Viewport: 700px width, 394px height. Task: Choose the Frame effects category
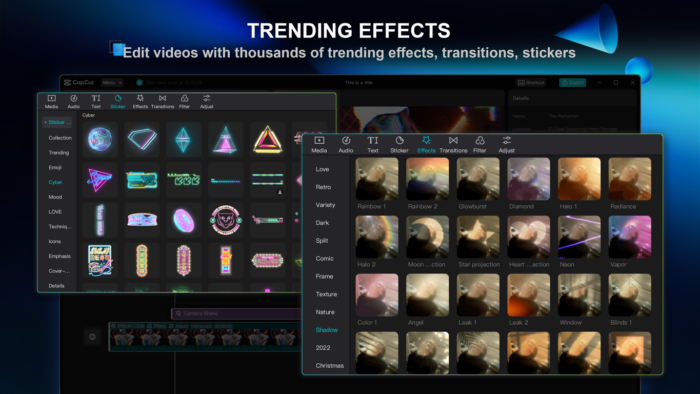click(325, 276)
